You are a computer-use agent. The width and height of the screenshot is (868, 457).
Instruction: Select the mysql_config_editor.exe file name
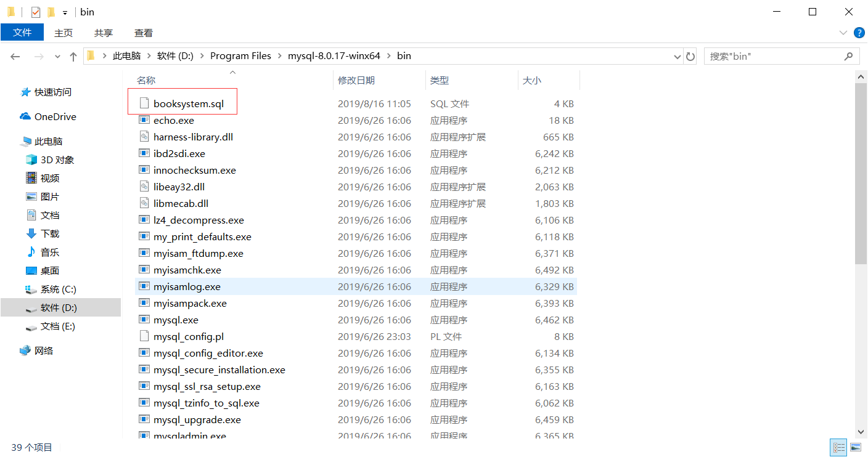coord(208,353)
